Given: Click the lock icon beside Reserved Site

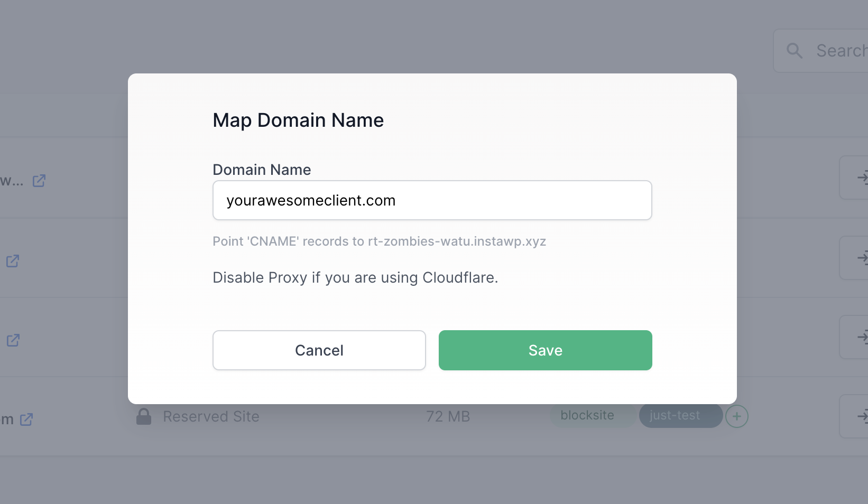Looking at the screenshot, I should coord(144,416).
